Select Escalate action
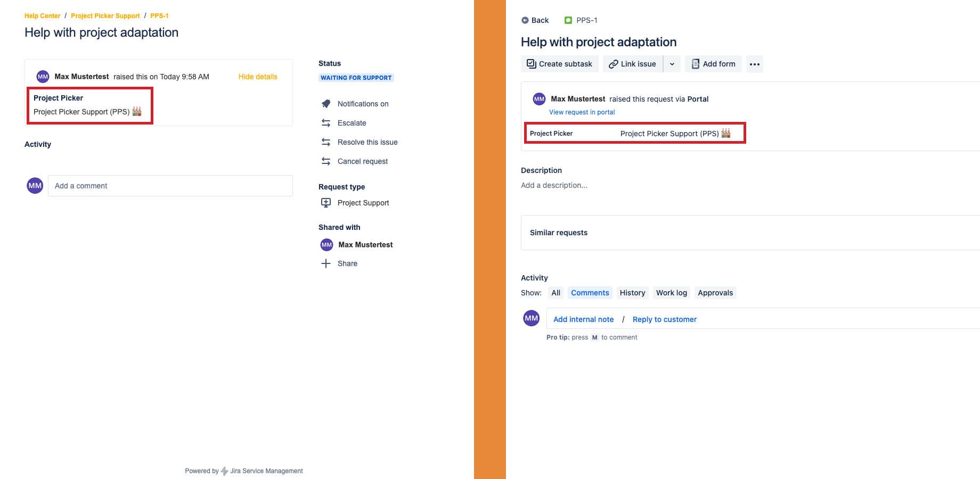Viewport: 980px width, 479px height. 352,123
